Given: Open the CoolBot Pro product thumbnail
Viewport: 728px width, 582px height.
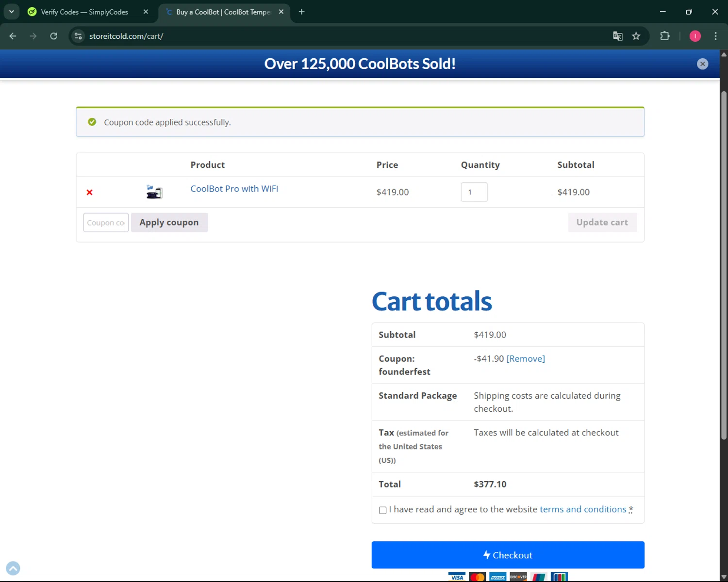Looking at the screenshot, I should 154,192.
